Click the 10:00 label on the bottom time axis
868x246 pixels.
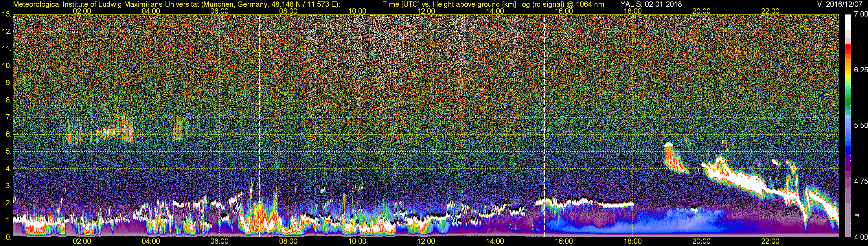pos(357,241)
